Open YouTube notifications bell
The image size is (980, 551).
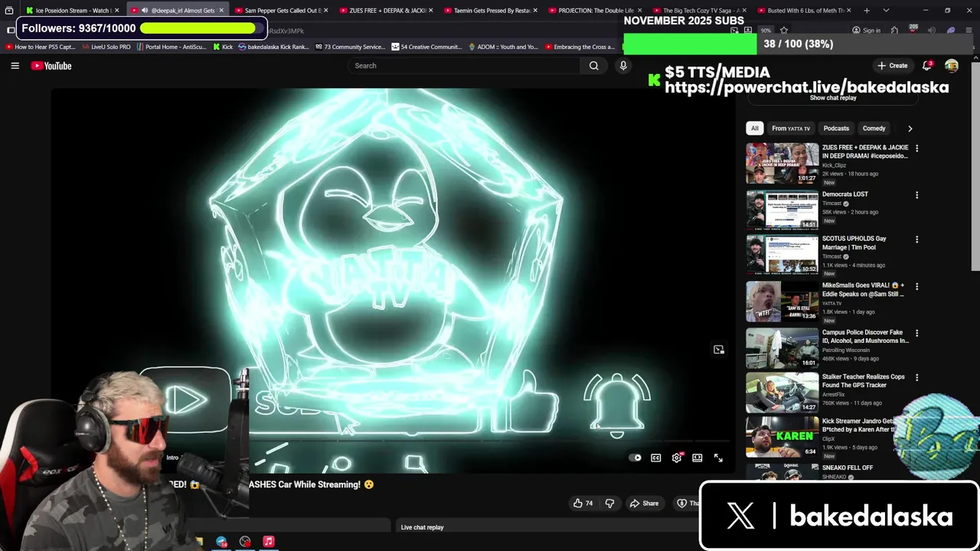pyautogui.click(x=927, y=66)
